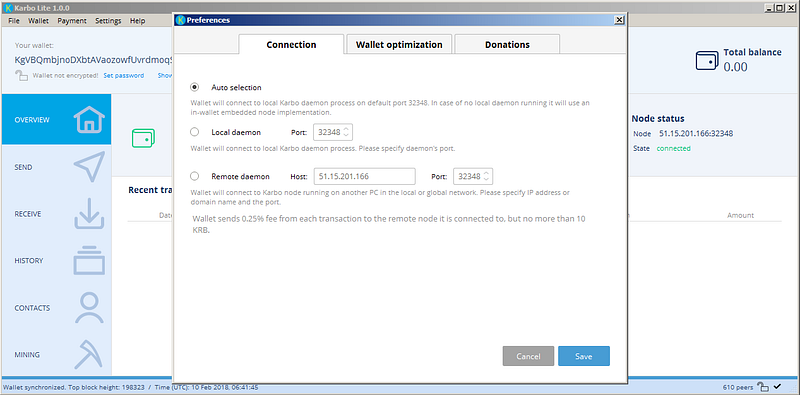This screenshot has height=395, width=800.
Task: Click the Karbo logo in Preferences title bar
Action: tap(180, 20)
